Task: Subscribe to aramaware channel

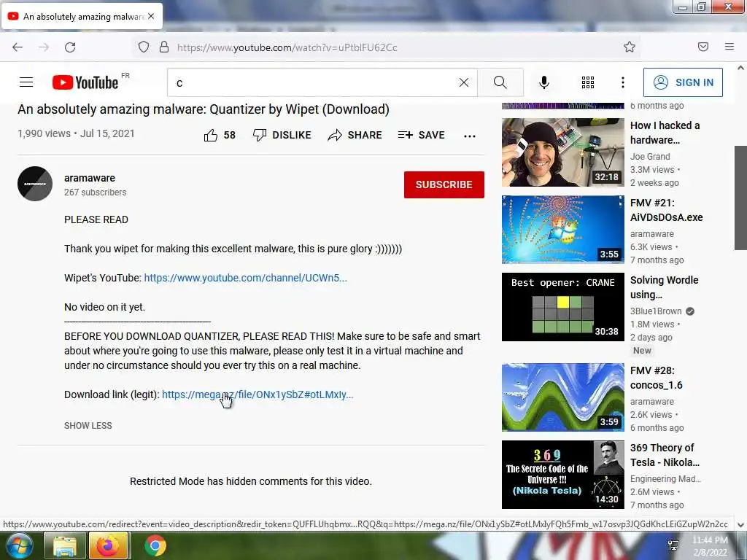Action: [x=444, y=184]
